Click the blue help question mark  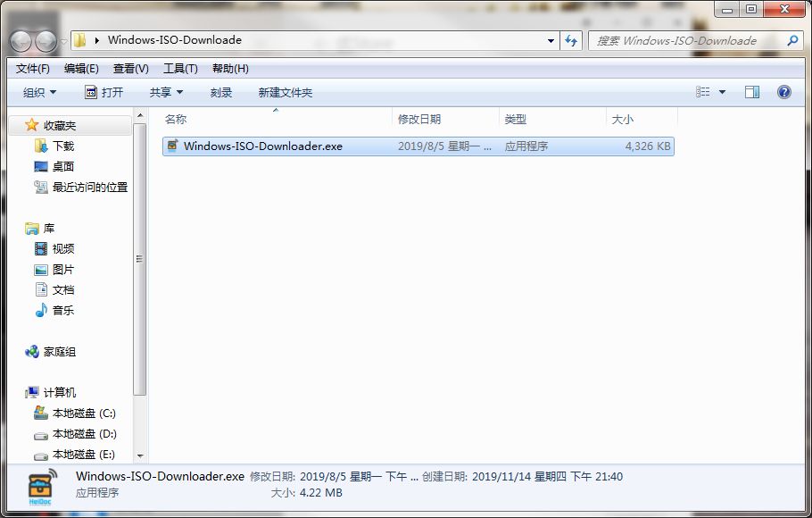click(x=784, y=92)
